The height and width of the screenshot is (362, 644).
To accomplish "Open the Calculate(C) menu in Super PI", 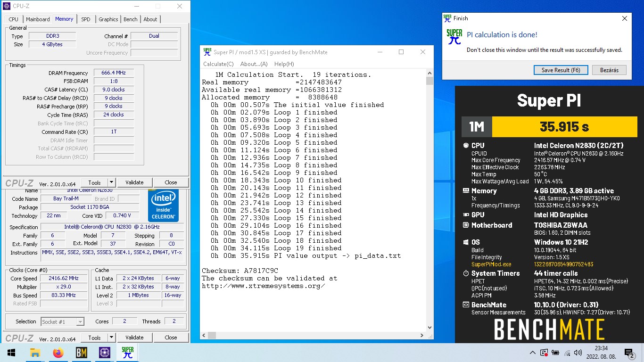I will tap(218, 64).
